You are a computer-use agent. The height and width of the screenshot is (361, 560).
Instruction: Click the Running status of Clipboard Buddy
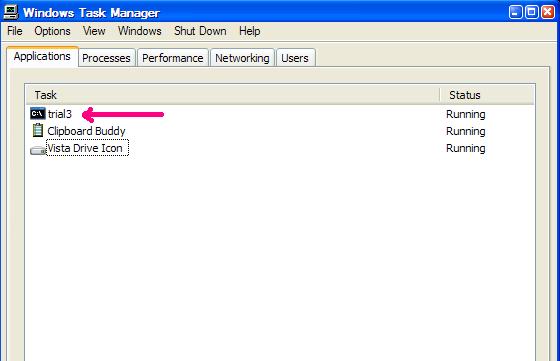pos(466,131)
